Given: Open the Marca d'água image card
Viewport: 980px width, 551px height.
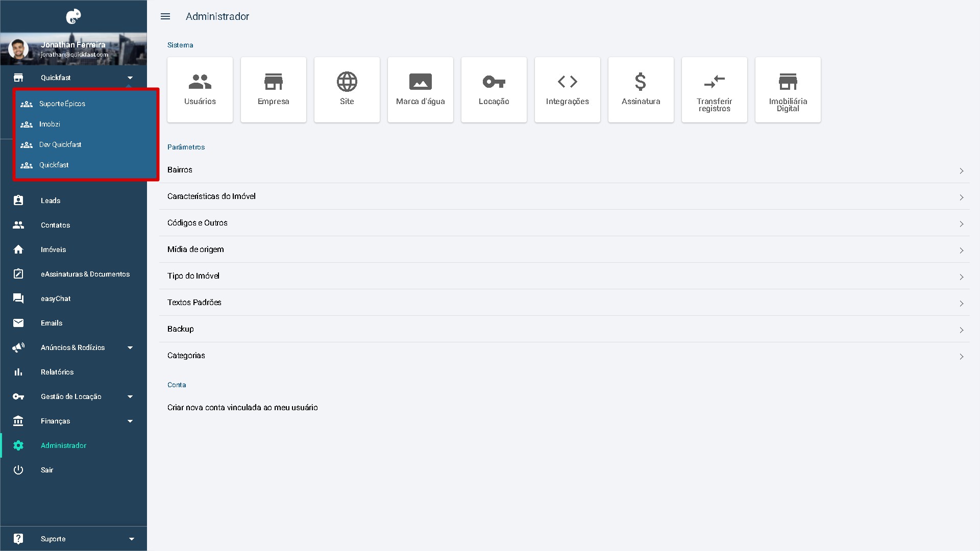Looking at the screenshot, I should (421, 90).
